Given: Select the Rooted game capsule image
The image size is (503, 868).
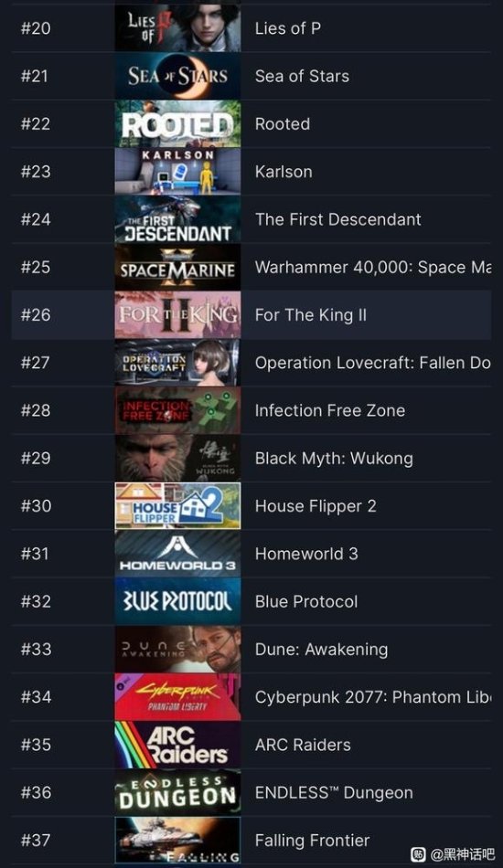Looking at the screenshot, I should tap(177, 123).
